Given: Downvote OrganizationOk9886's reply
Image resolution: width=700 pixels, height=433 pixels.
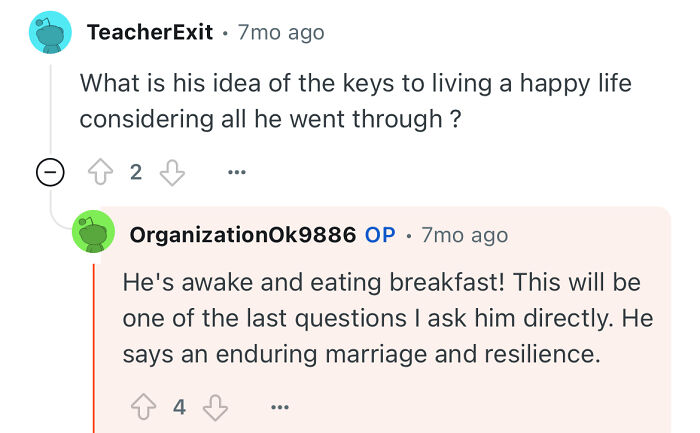Looking at the screenshot, I should click(x=216, y=406).
